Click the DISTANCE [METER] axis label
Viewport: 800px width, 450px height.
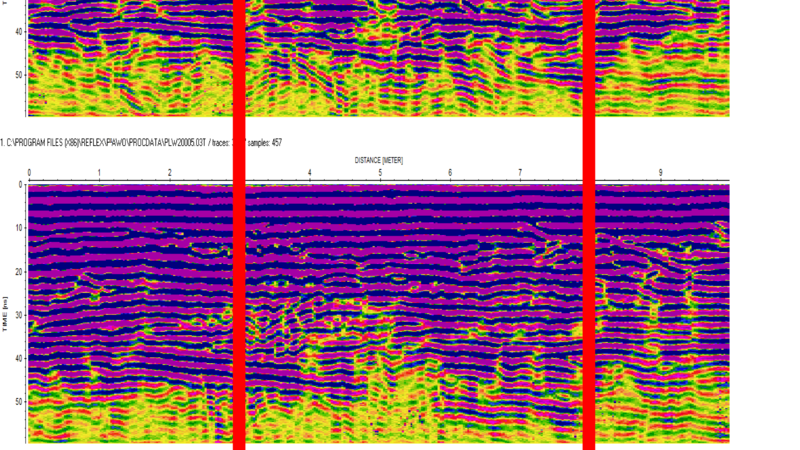[379, 160]
